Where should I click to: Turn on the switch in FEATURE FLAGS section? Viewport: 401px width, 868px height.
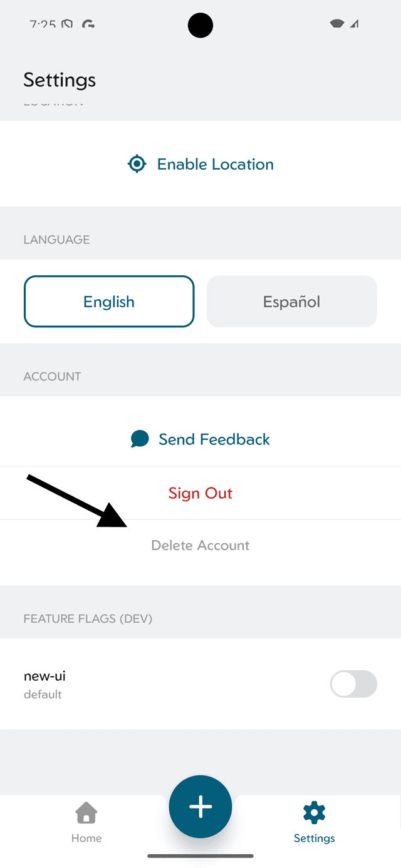coord(353,684)
